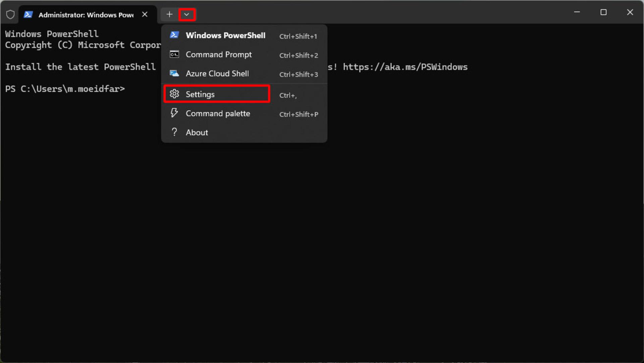Screen dimensions: 644x363
Task: Click the Ctrl+, shortcut label
Action: click(288, 95)
